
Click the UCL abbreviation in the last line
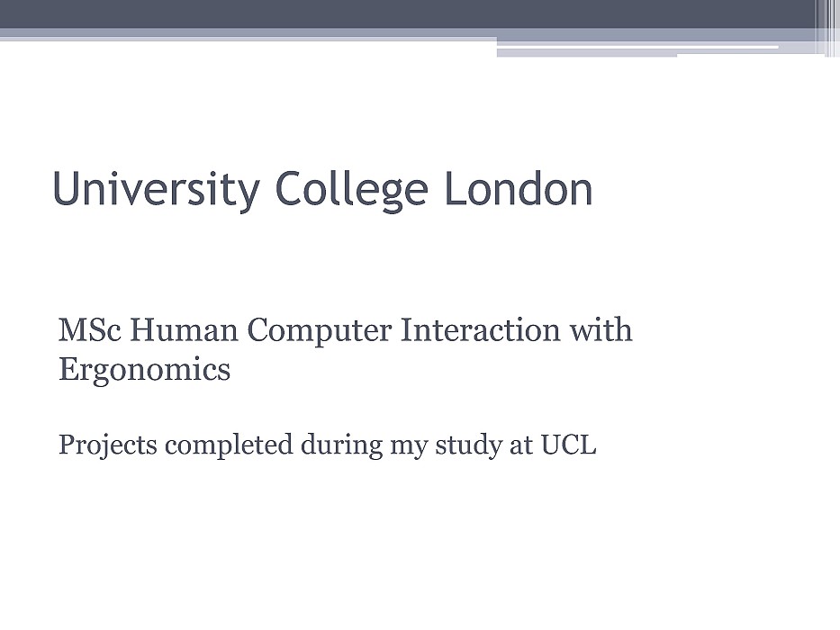click(568, 444)
